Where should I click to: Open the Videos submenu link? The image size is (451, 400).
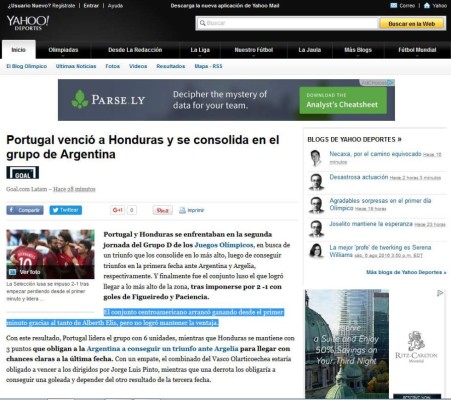pos(138,66)
